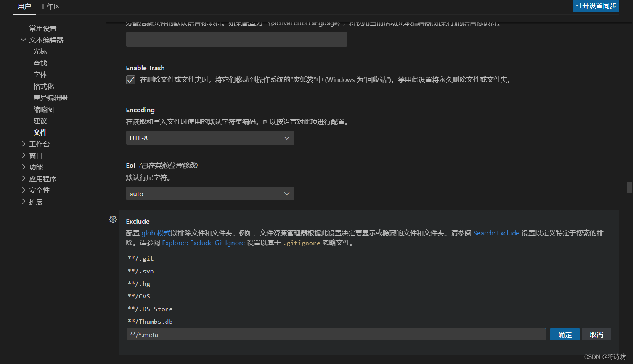The width and height of the screenshot is (633, 364).
Task: Select 光标 in the sidebar
Action: 40,51
